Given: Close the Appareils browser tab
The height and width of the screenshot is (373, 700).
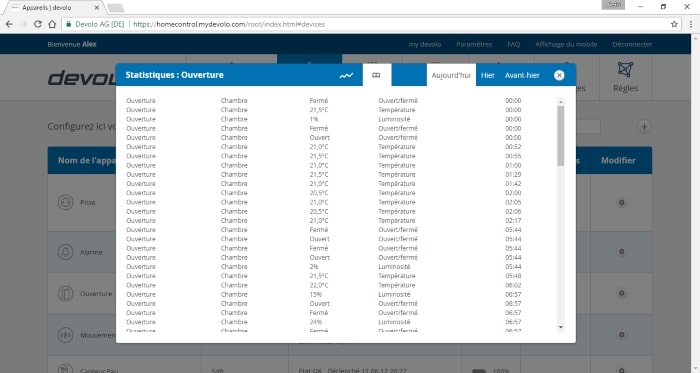Looking at the screenshot, I should (97, 8).
